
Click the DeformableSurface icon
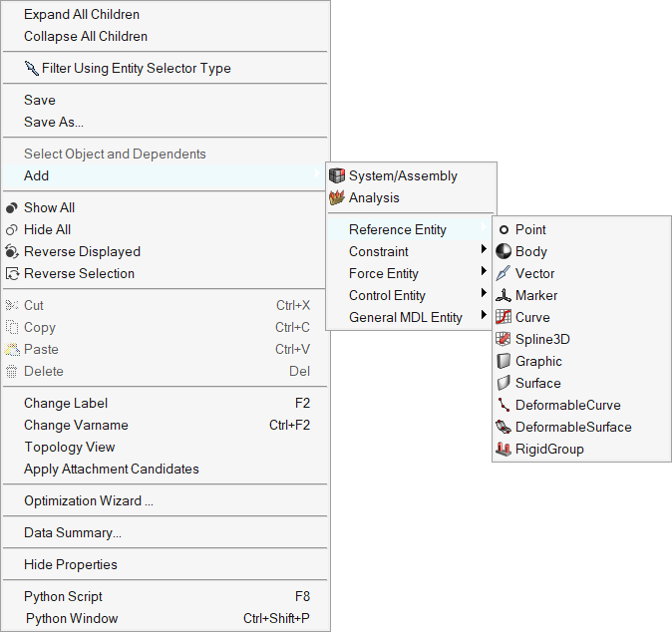504,428
